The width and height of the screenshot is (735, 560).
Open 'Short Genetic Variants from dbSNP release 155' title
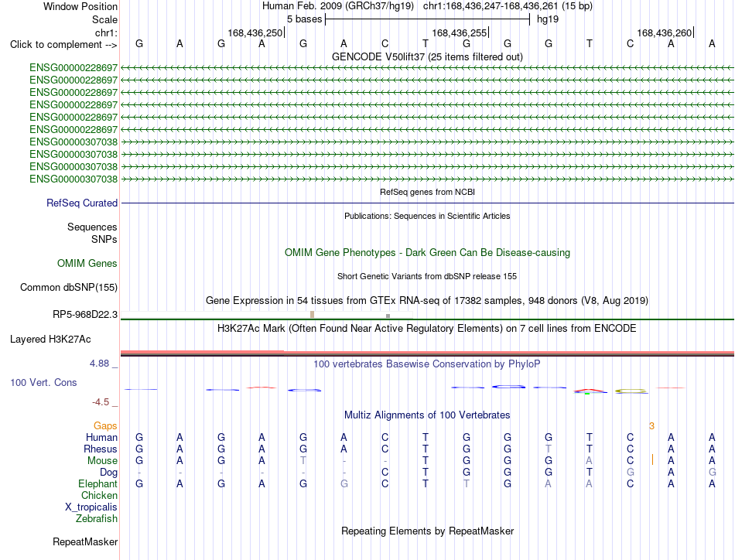(x=427, y=276)
